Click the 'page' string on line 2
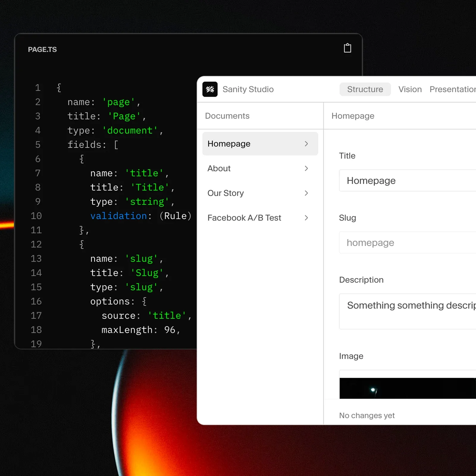Image resolution: width=476 pixels, height=476 pixels. point(118,102)
